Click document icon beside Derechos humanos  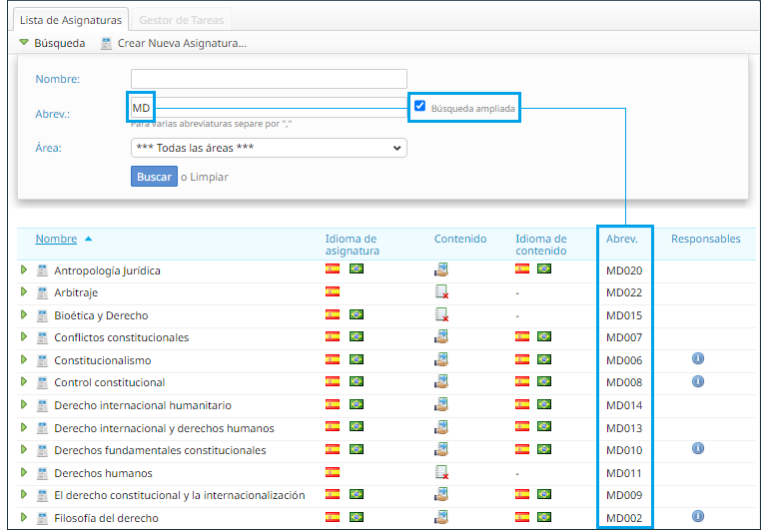[x=42, y=473]
